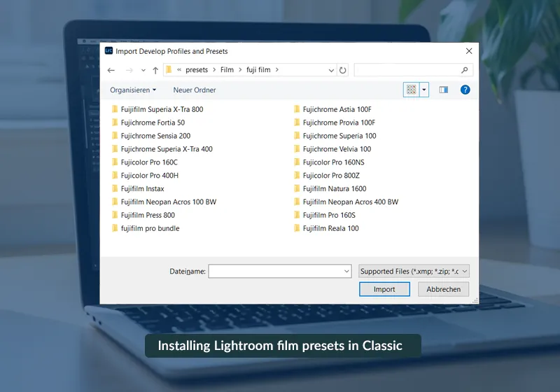This screenshot has width=560, height=392.
Task: Click the Forward navigation arrow
Action: (x=129, y=70)
